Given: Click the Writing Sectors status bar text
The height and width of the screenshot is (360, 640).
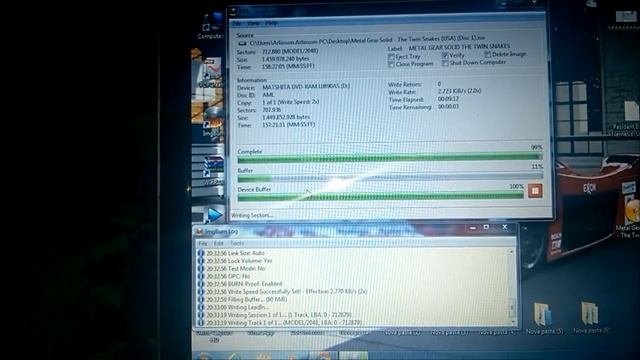Looking at the screenshot, I should (x=252, y=216).
